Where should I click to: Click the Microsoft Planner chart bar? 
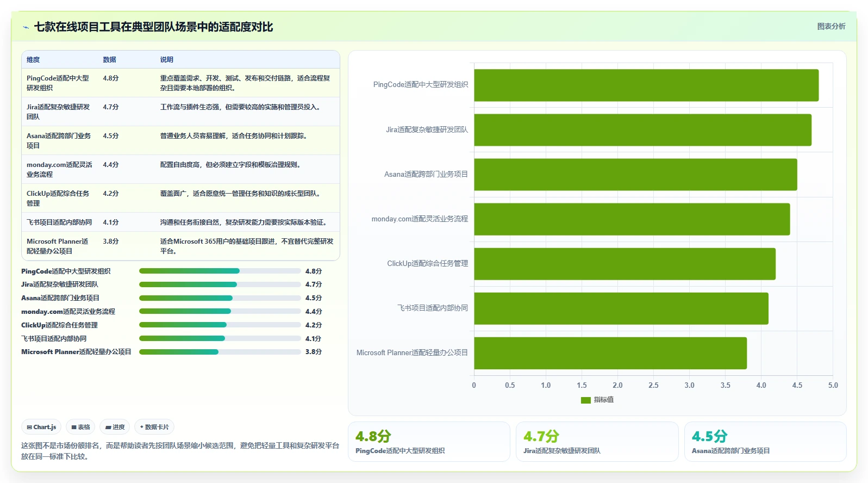[610, 353]
